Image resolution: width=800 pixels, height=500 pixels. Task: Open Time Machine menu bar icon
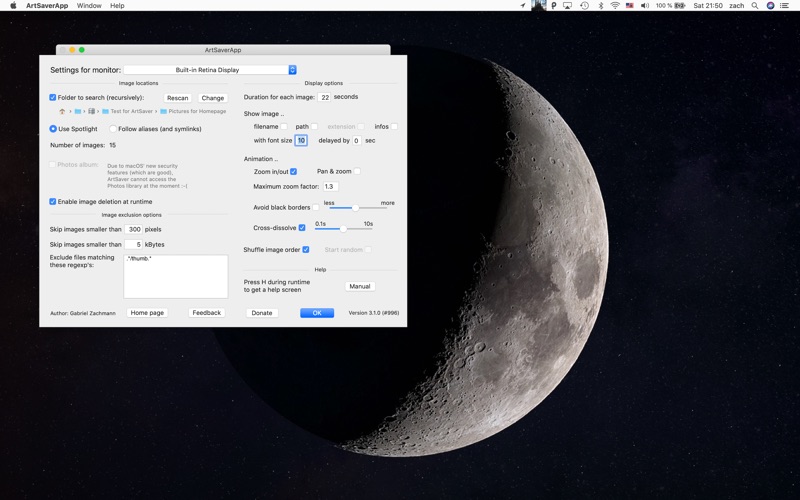(583, 6)
